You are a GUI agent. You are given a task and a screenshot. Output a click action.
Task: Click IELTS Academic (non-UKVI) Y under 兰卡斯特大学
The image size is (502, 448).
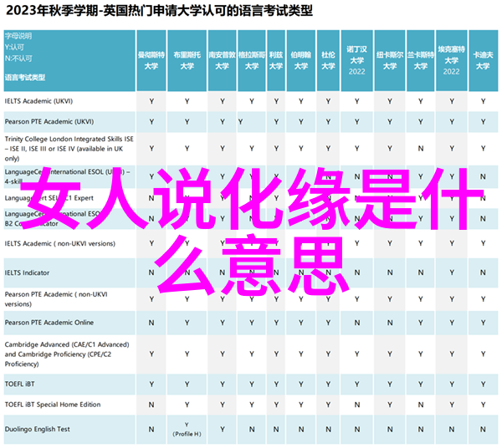click(x=420, y=244)
